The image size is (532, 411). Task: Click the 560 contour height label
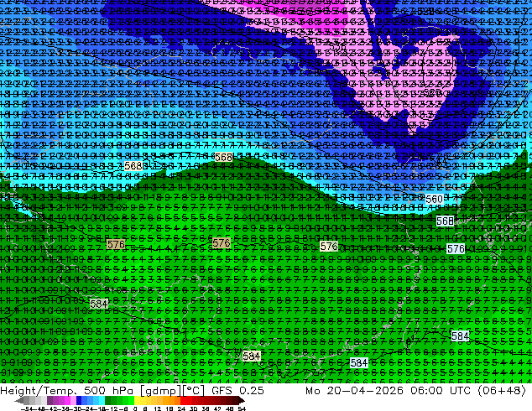(x=434, y=199)
